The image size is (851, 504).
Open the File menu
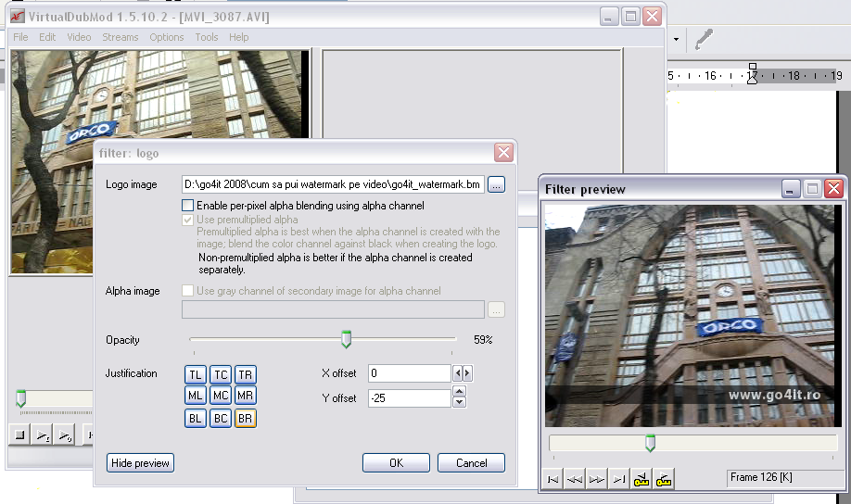[x=20, y=37]
